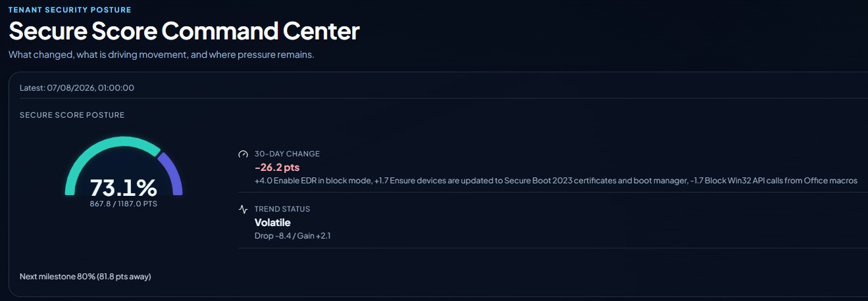
Task: Click the Latest timestamp 07/08/2026
Action: (x=77, y=88)
